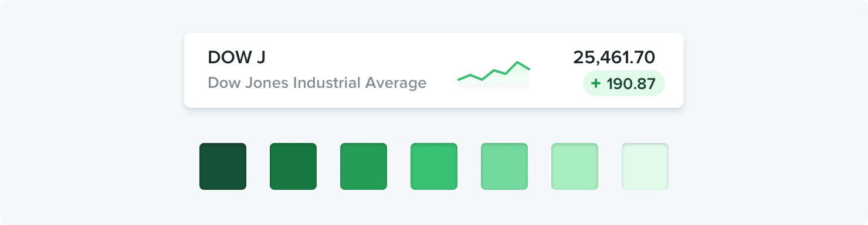Choose the second dark green swatch
Screen dimensions: 868x225
pyautogui.click(x=293, y=166)
